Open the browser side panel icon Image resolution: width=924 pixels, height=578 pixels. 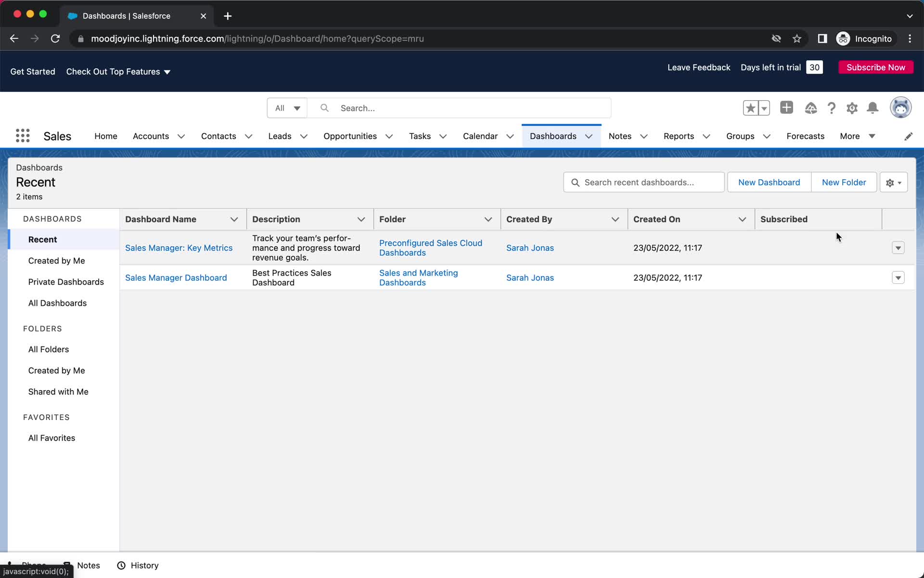click(822, 39)
